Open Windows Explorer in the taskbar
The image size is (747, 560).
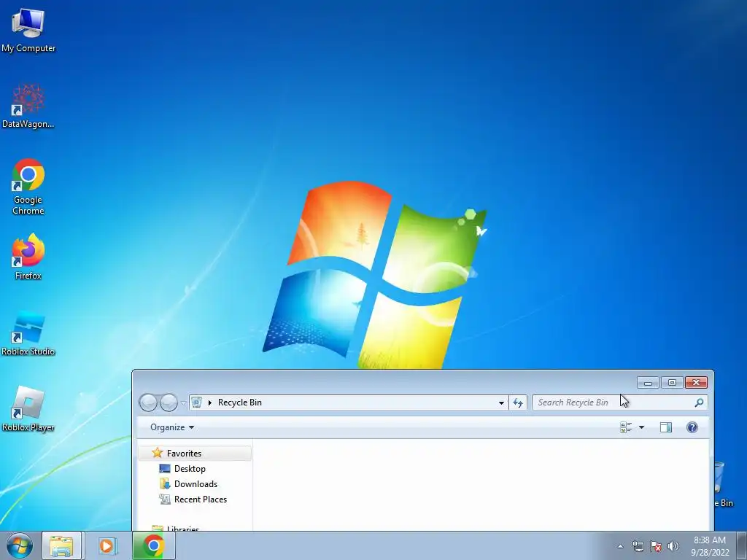(61, 545)
